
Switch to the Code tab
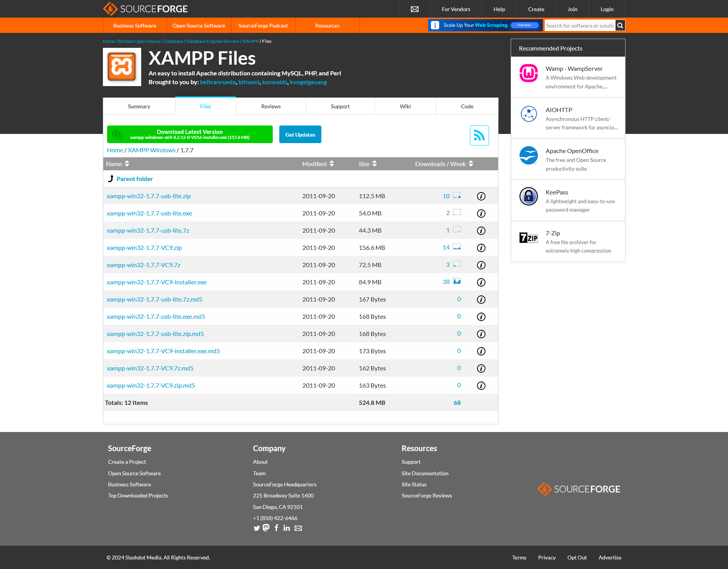tap(467, 106)
